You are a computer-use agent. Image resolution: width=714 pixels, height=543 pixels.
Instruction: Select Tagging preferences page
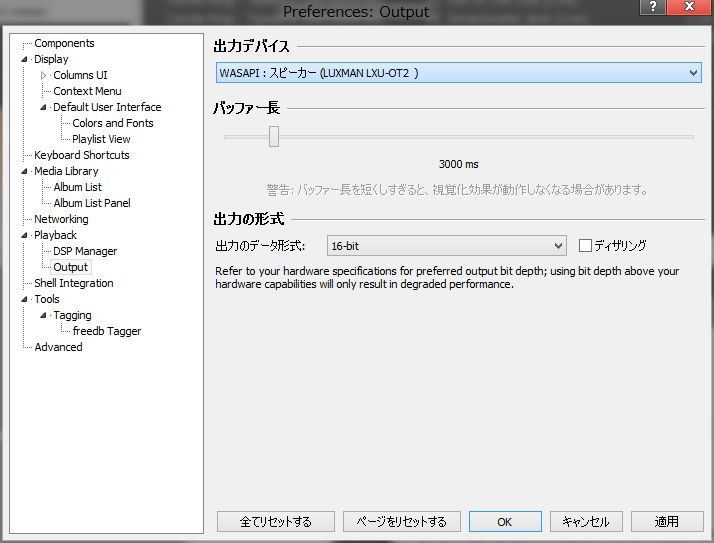pos(72,315)
